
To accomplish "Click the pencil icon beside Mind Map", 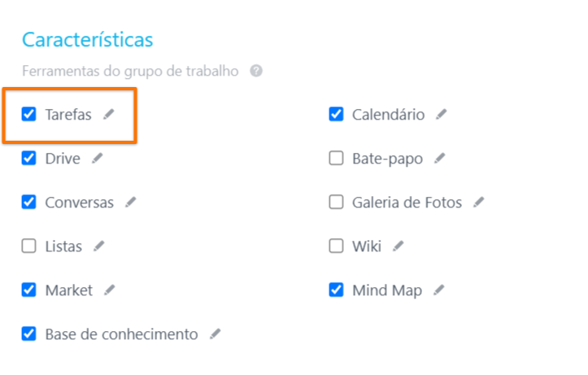I will click(x=438, y=290).
